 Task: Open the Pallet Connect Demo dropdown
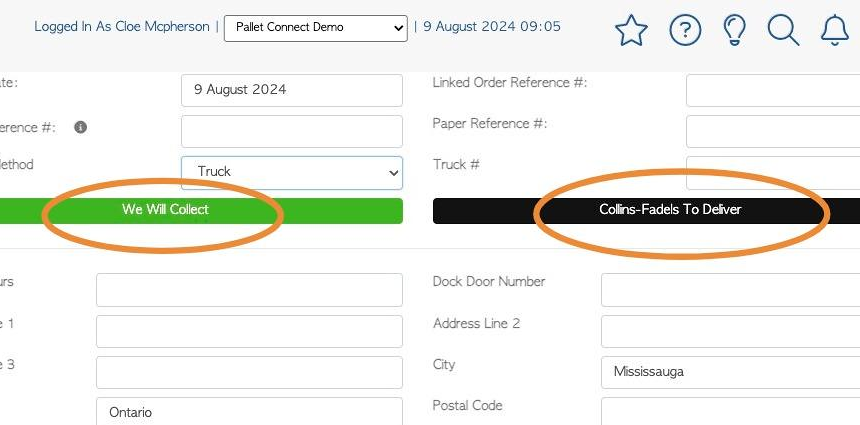coord(316,28)
